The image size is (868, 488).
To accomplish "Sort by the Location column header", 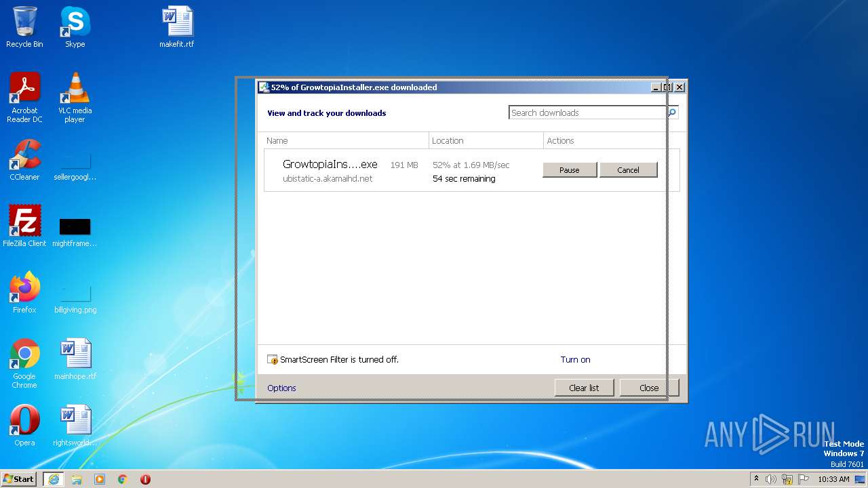I will (x=486, y=140).
